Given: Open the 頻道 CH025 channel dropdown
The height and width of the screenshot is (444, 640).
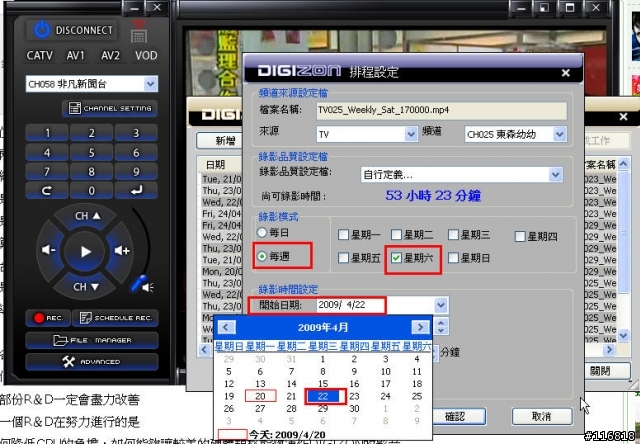Looking at the screenshot, I should point(560,134).
